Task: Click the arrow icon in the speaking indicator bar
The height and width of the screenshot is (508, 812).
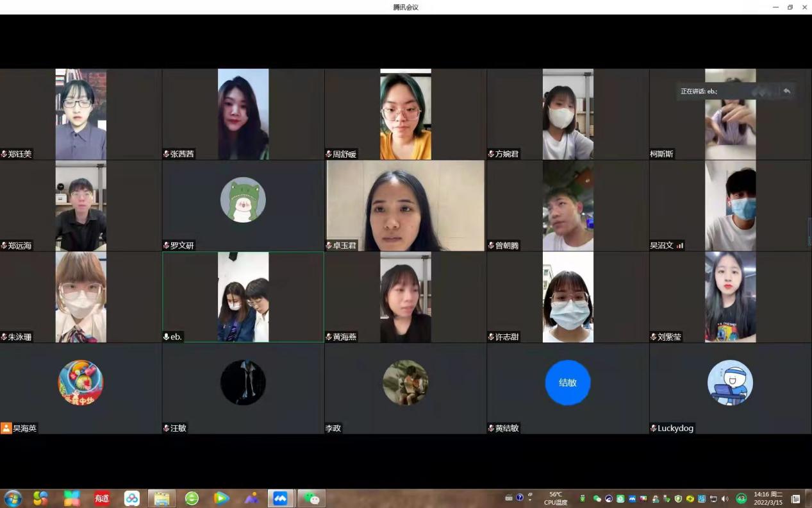Action: click(786, 91)
